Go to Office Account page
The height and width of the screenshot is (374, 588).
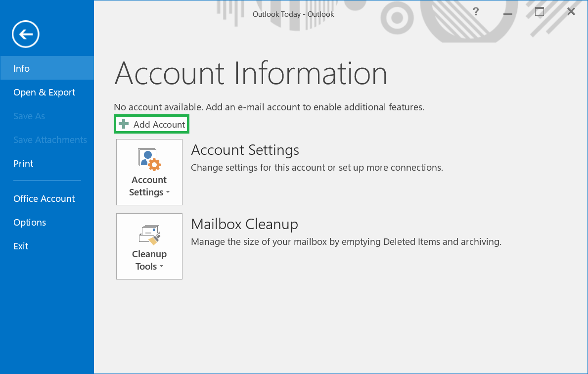click(x=47, y=198)
